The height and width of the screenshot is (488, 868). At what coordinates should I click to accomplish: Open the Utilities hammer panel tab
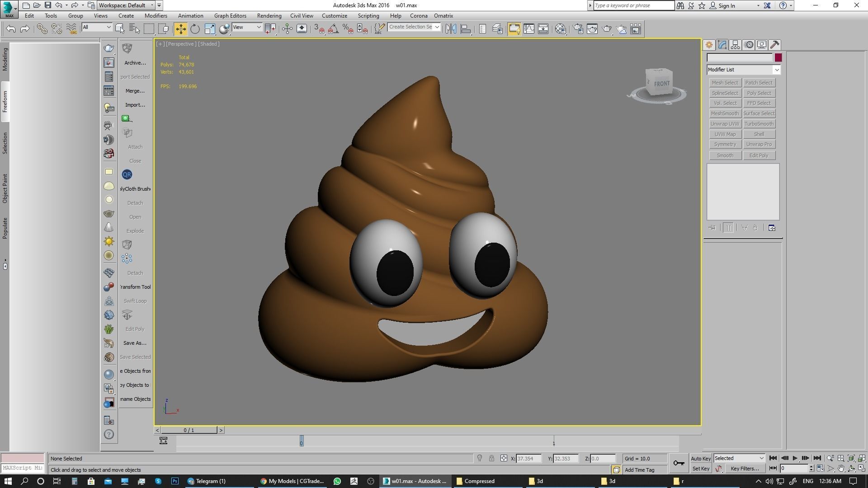775,45
